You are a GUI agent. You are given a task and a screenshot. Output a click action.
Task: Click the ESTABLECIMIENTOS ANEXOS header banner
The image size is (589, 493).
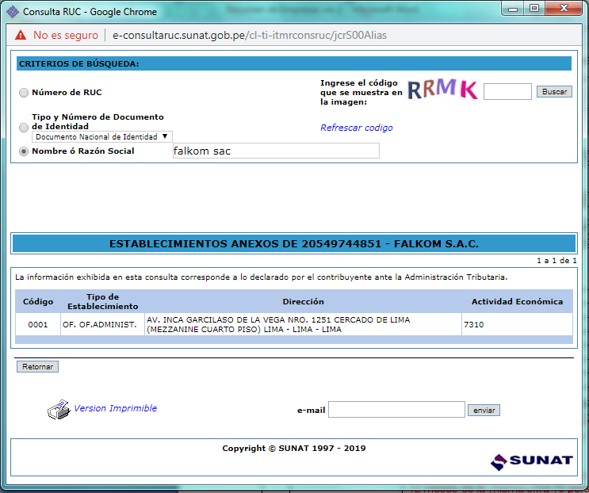click(x=294, y=244)
